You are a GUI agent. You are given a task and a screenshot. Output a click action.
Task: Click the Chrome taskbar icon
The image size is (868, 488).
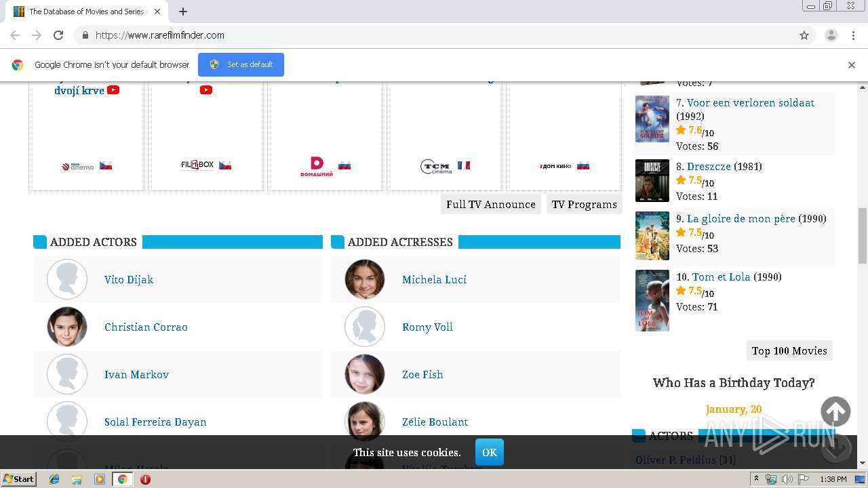pyautogui.click(x=122, y=479)
